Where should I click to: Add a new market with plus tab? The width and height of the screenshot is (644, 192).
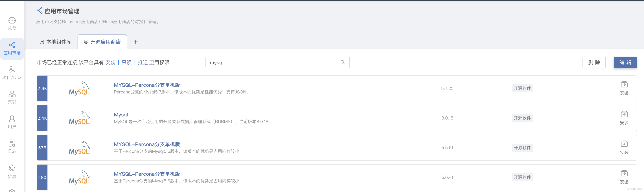[x=135, y=42]
